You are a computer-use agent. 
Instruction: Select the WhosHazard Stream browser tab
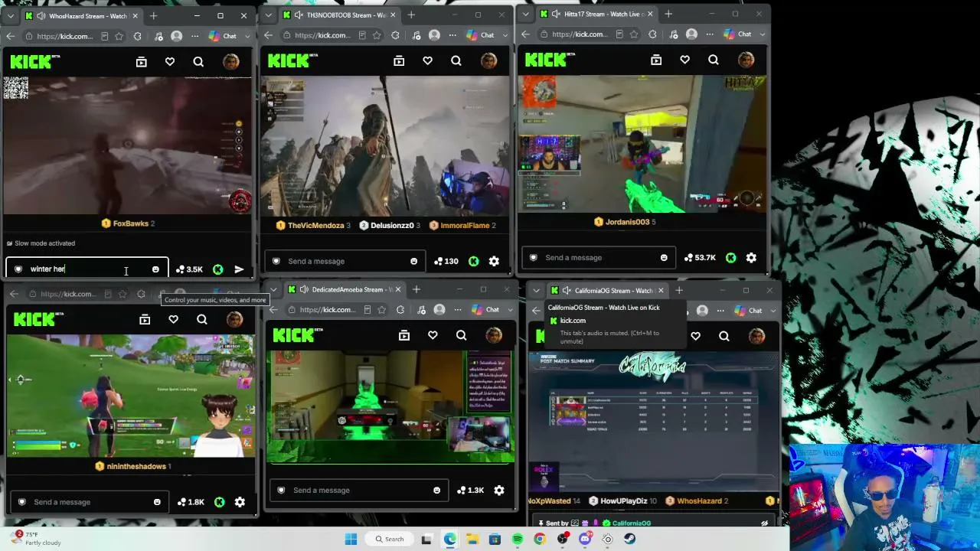[83, 16]
